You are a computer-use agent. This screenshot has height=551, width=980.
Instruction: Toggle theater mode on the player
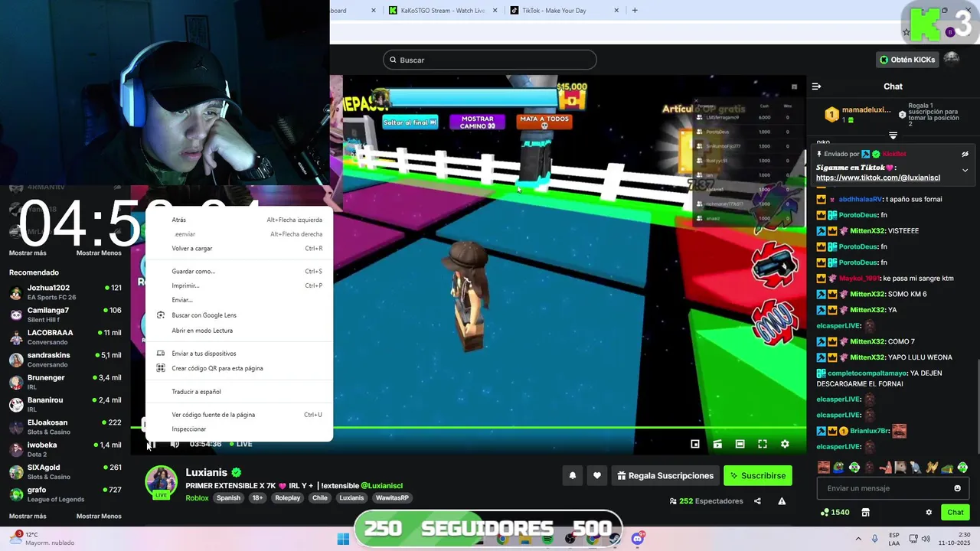click(740, 444)
